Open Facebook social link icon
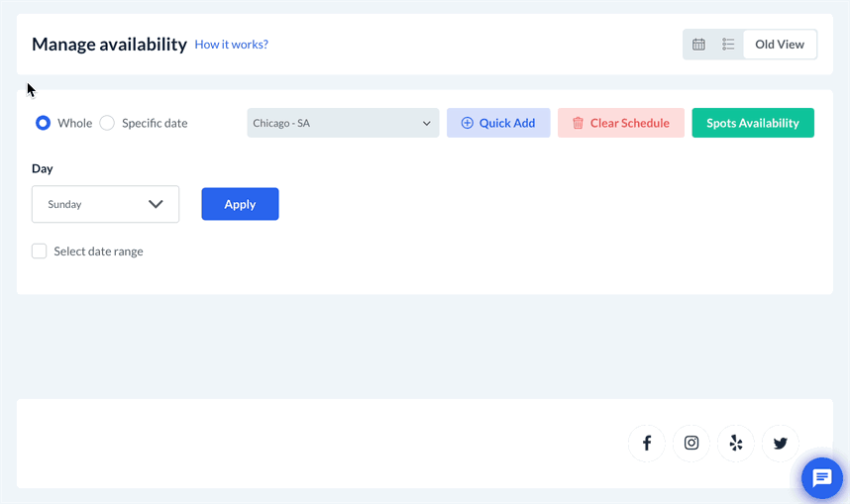The height and width of the screenshot is (504, 850). coord(647,443)
